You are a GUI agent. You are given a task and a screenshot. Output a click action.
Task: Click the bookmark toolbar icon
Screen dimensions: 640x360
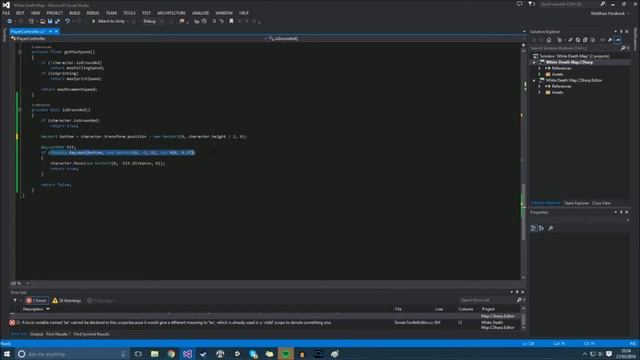point(231,21)
